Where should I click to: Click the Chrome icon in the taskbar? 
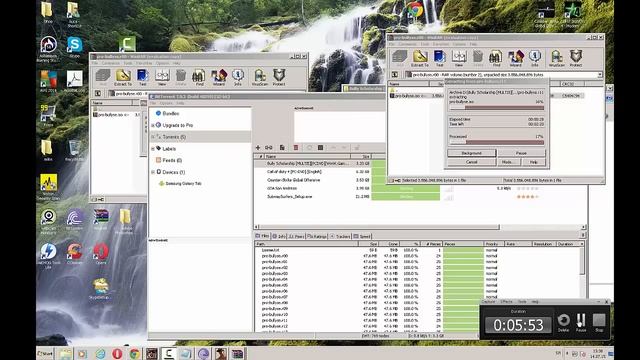(x=134, y=354)
